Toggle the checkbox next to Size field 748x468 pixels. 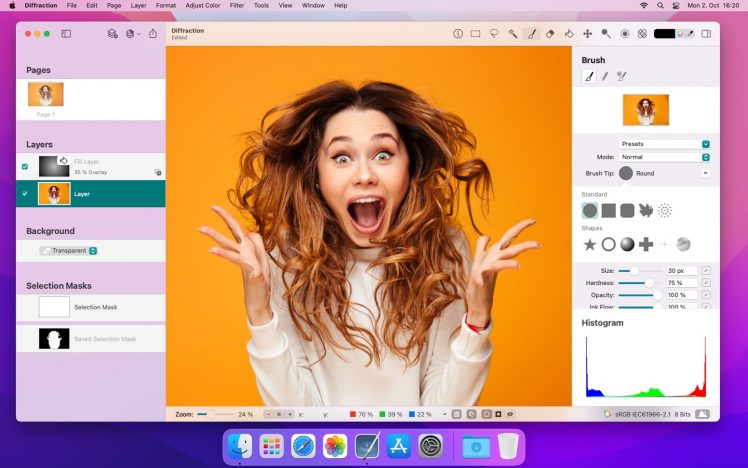coord(706,270)
